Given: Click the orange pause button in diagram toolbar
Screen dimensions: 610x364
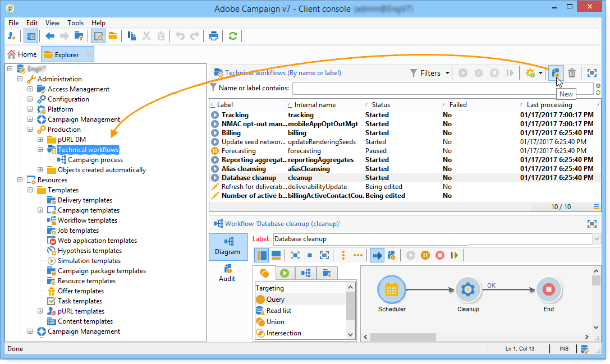Looking at the screenshot, I should [425, 255].
